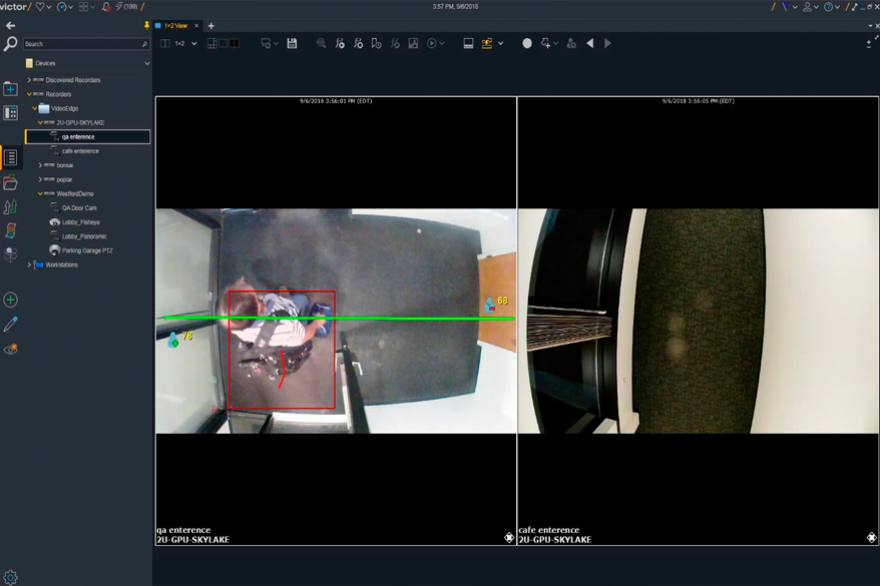Viewport: 880px width, 586px height.
Task: Toggle the favorites heart icon in the top bar
Action: click(40, 8)
